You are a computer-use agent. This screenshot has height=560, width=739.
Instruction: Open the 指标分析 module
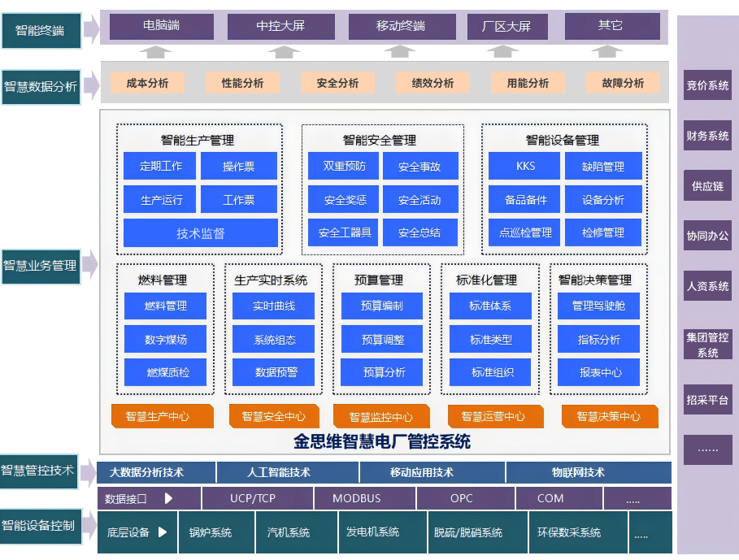[598, 339]
